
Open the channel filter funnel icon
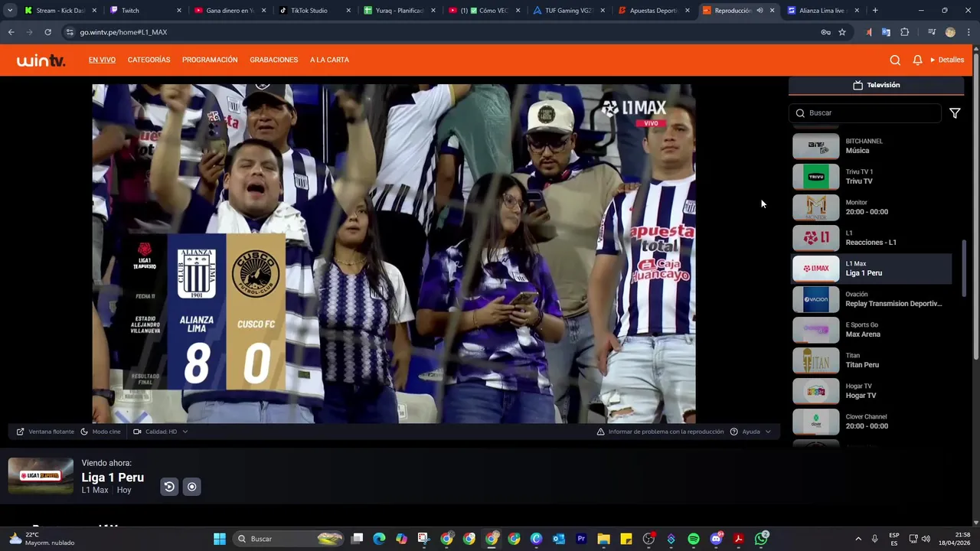(x=955, y=113)
